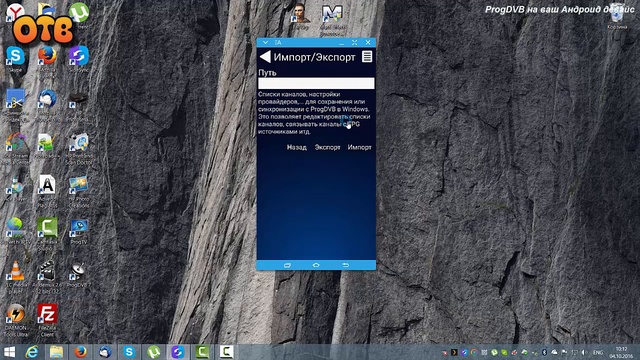Select the desktop shortcut with man's face

[301, 16]
